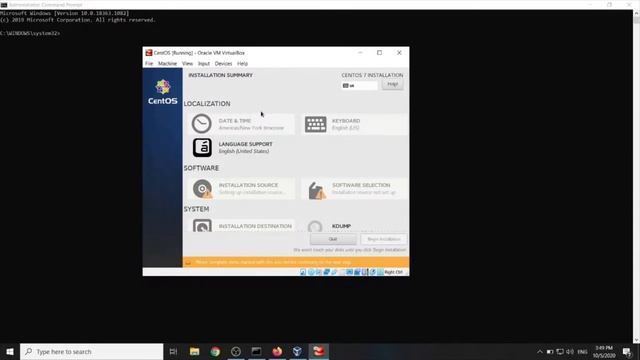This screenshot has height=360, width=640.
Task: Open the VirtualBox Input menu
Action: pyautogui.click(x=204, y=64)
